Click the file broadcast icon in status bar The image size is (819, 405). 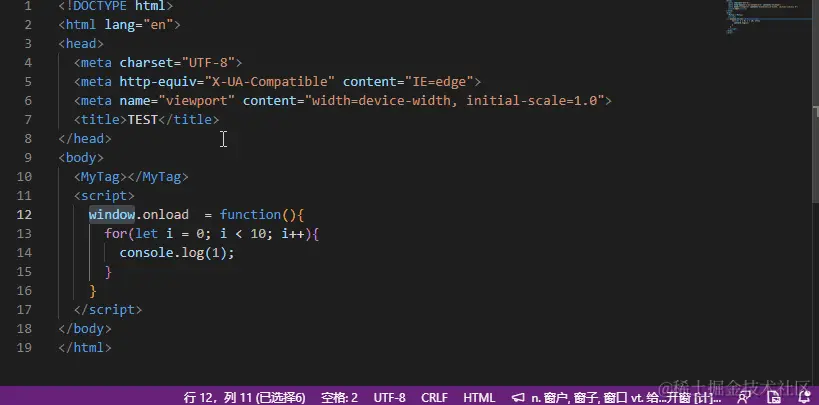pos(774,398)
